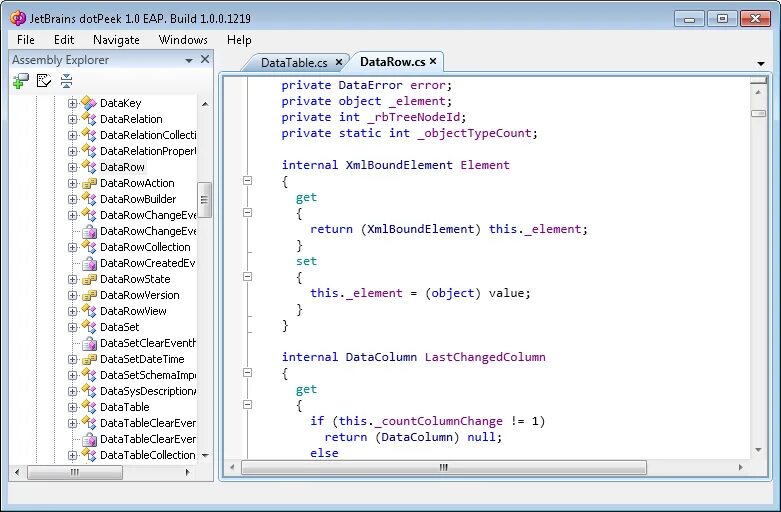Click the DataError type name in code
The width and height of the screenshot is (781, 512).
point(371,85)
